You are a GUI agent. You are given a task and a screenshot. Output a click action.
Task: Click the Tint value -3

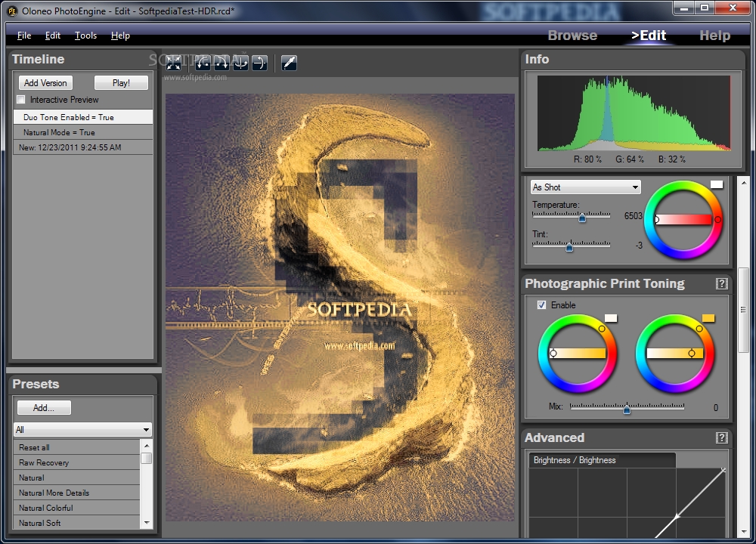tap(639, 246)
